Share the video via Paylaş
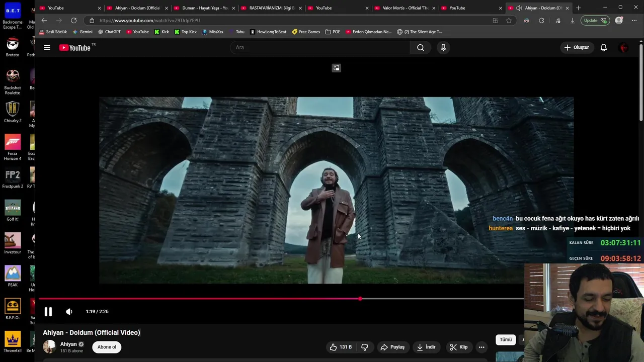This screenshot has width=644, height=362. (392, 347)
